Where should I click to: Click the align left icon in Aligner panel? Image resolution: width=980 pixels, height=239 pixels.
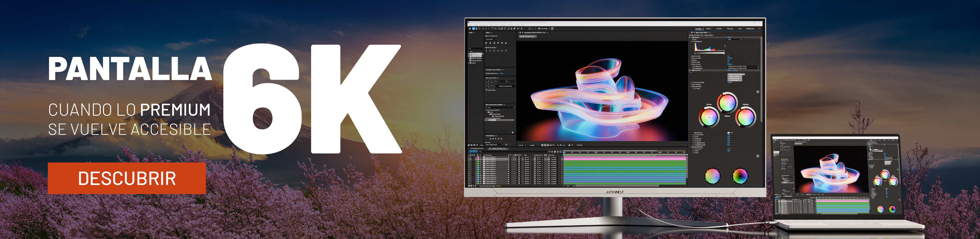(x=486, y=43)
